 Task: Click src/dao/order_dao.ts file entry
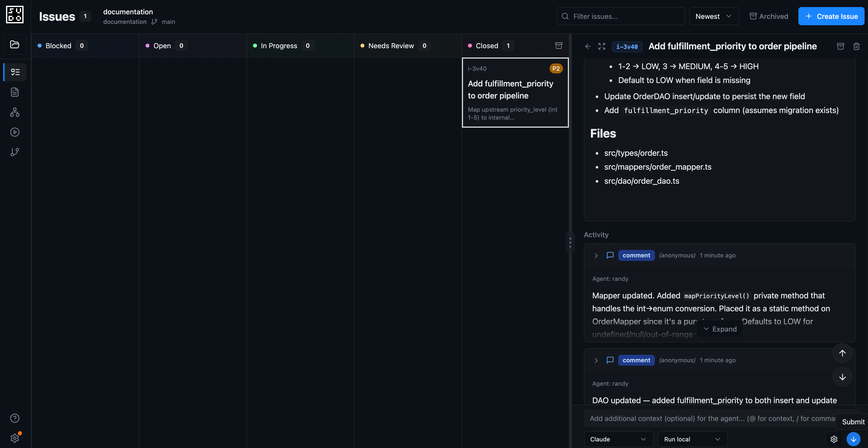tap(642, 181)
